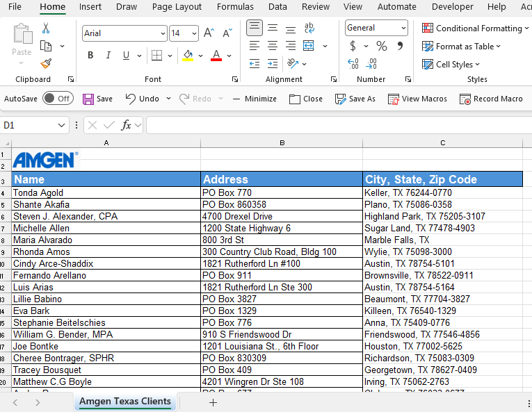Screen dimensions: 532x412
Task: Click the Record Macro button
Action: (x=491, y=99)
